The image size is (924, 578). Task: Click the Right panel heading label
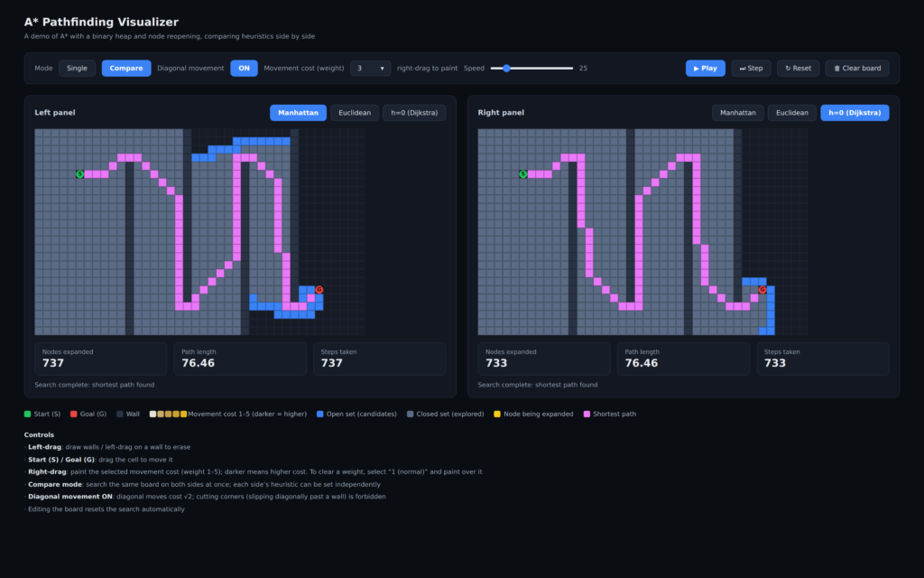[501, 113]
